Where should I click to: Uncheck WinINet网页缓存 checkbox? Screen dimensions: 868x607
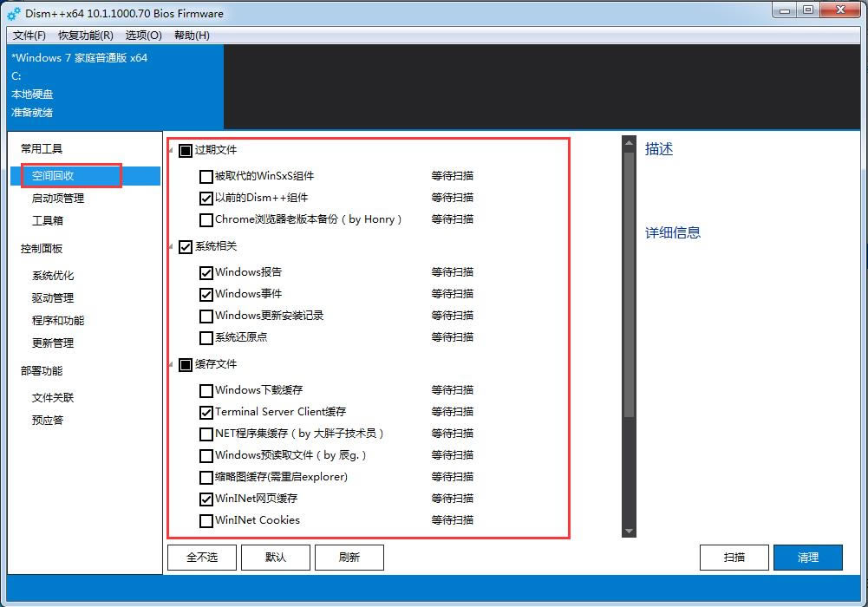pos(206,499)
